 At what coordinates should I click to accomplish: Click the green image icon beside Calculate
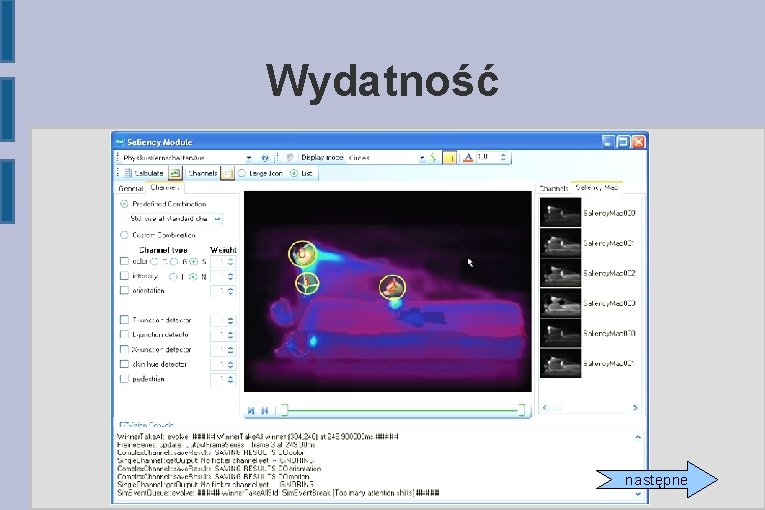(x=175, y=173)
